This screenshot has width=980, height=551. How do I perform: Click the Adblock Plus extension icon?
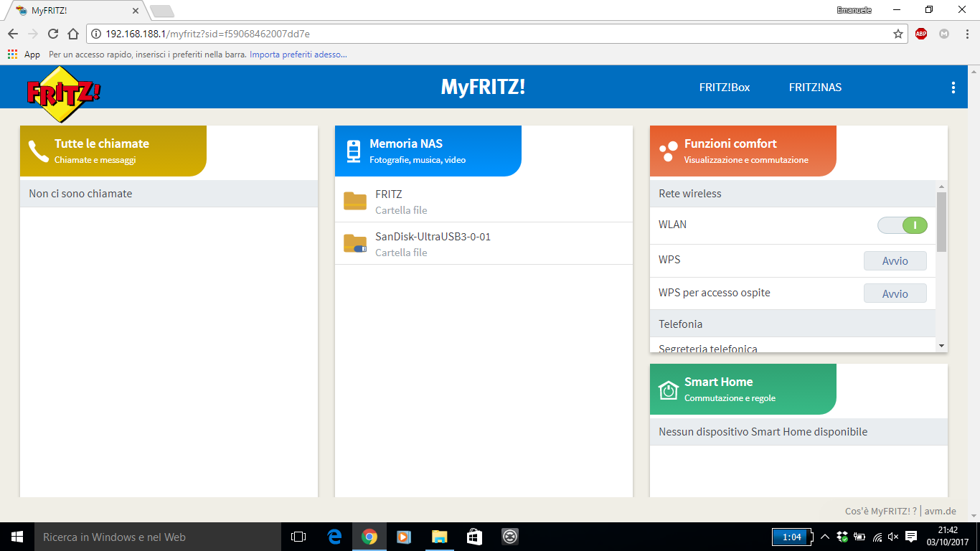920,34
